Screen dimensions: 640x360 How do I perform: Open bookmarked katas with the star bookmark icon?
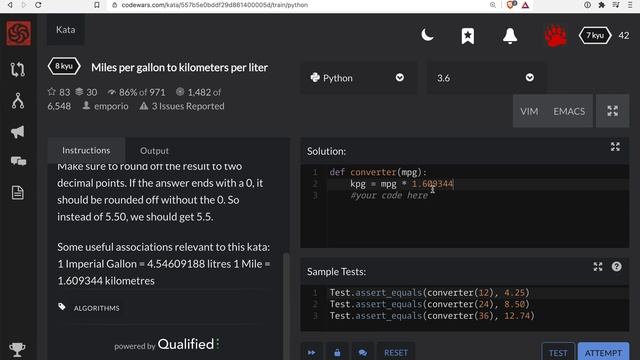pyautogui.click(x=468, y=36)
